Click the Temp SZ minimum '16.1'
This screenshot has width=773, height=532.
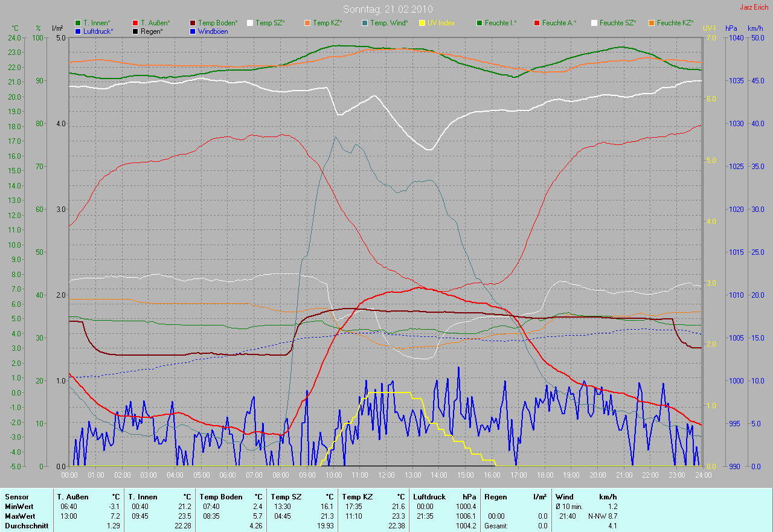[x=326, y=507]
